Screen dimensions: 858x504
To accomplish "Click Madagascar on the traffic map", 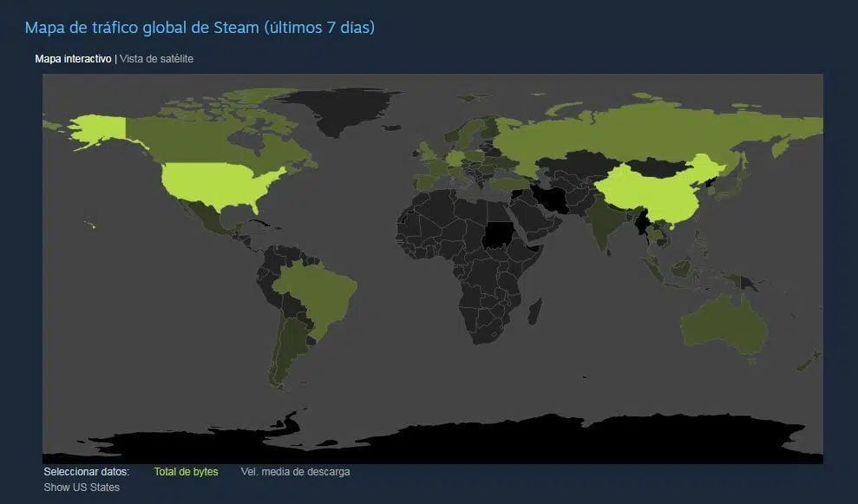I will point(535,311).
